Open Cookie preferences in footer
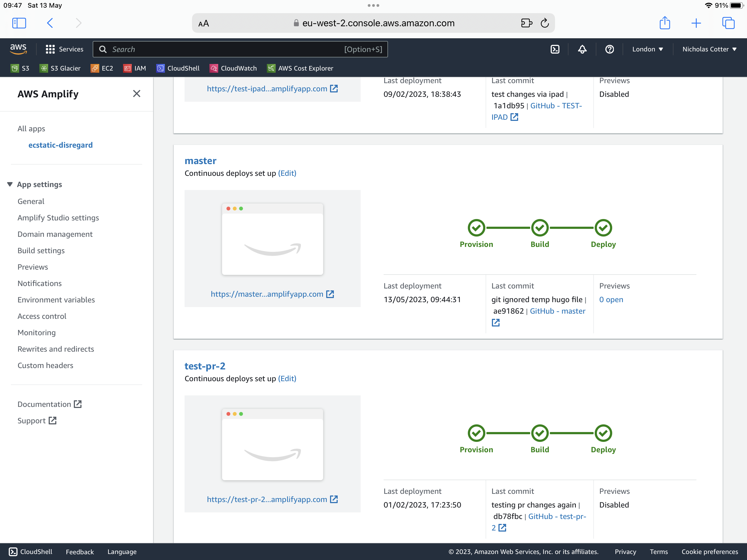This screenshot has height=560, width=747. 710,552
